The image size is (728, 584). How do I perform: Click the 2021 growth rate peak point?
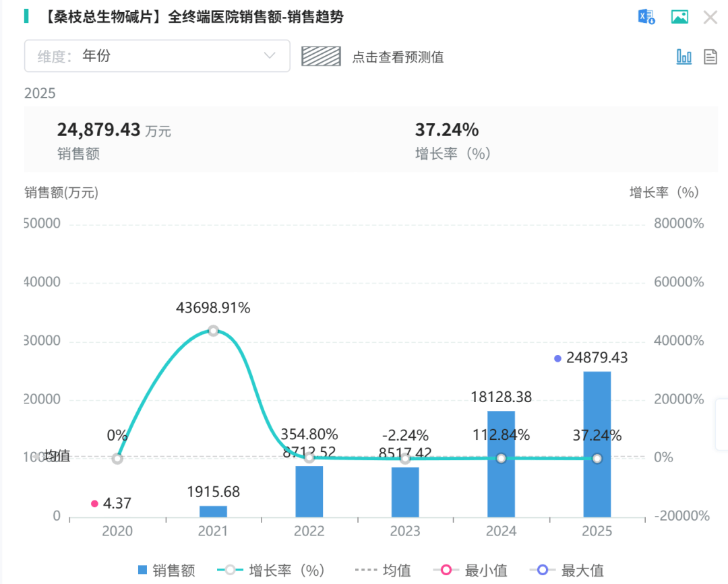[213, 331]
